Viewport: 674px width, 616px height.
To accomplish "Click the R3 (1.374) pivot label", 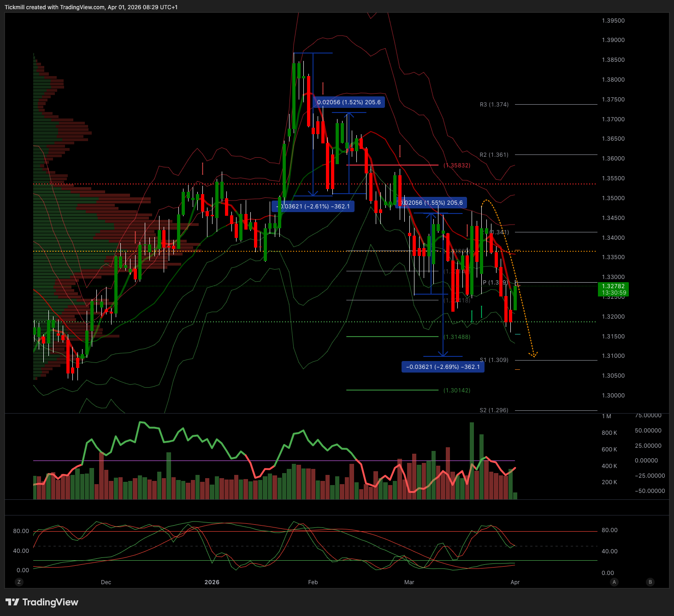I will 494,105.
